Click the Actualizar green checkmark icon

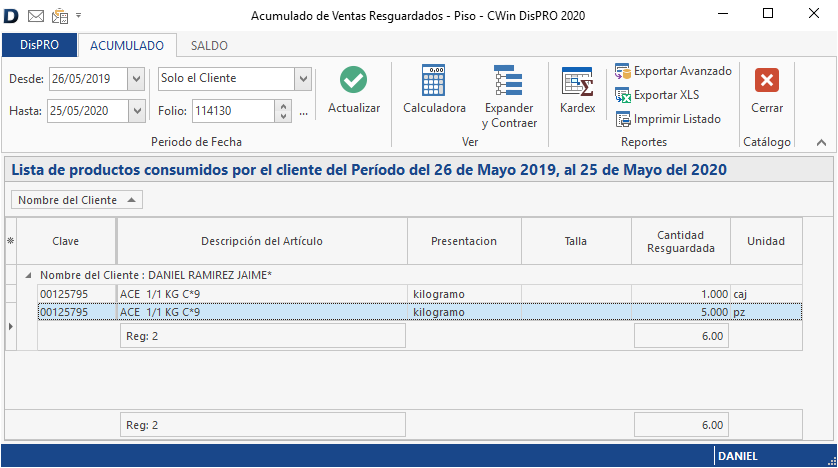(x=353, y=81)
